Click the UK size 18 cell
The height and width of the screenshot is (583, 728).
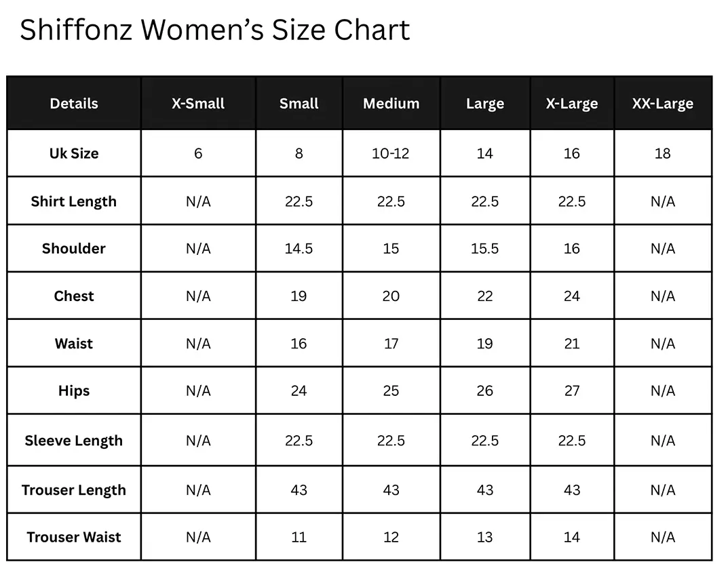coord(663,153)
